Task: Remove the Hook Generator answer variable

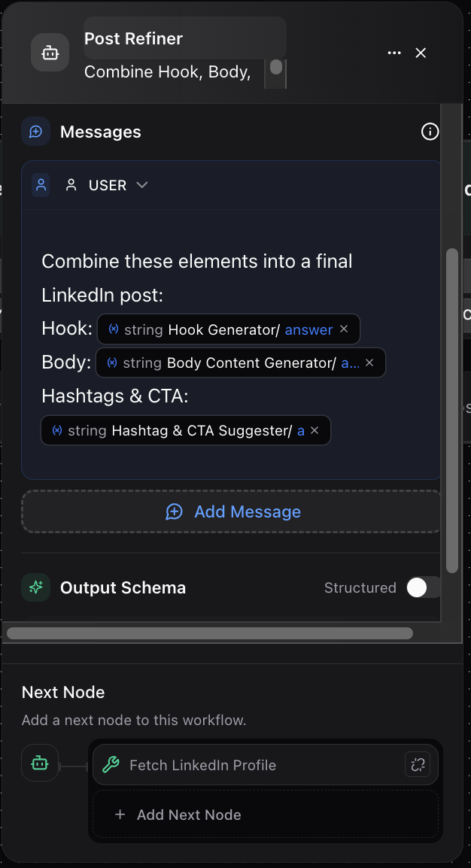Action: (x=344, y=329)
